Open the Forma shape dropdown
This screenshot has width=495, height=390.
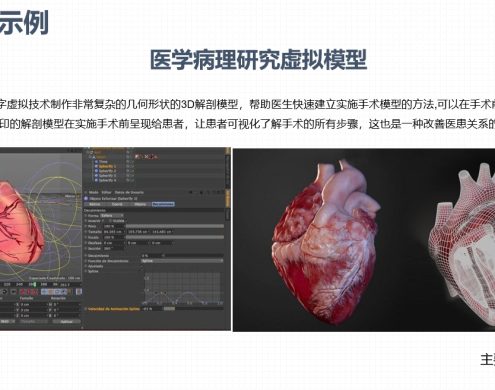point(112,216)
